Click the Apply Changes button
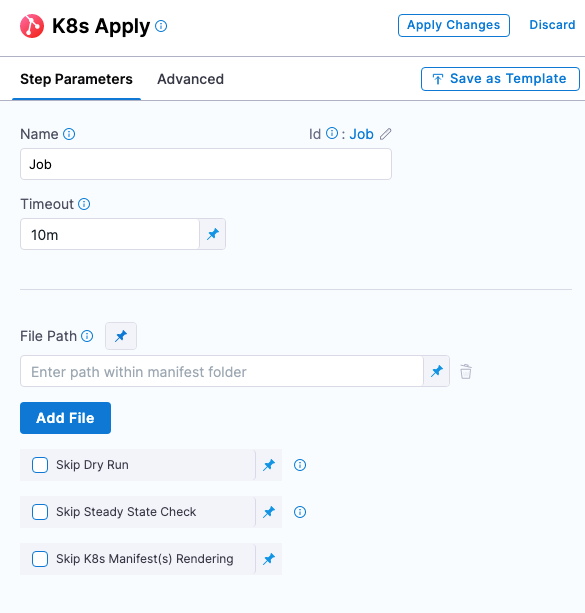Image resolution: width=585 pixels, height=613 pixels. point(454,25)
